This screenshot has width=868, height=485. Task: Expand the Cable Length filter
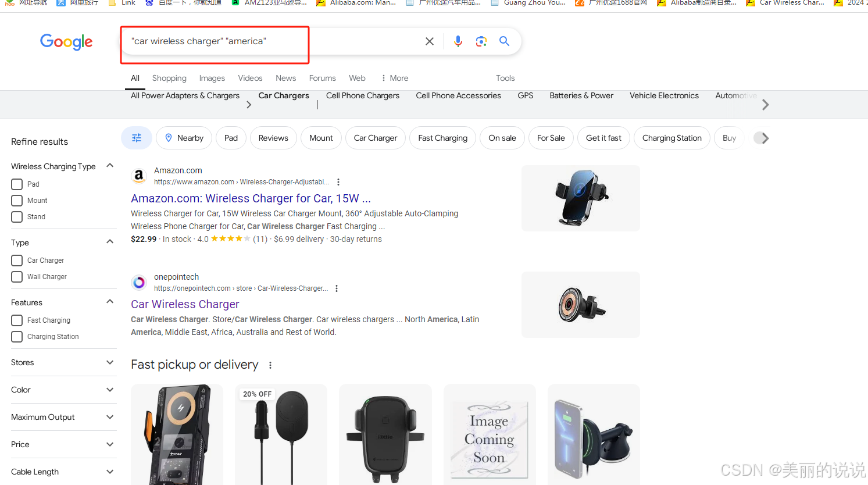(x=110, y=472)
